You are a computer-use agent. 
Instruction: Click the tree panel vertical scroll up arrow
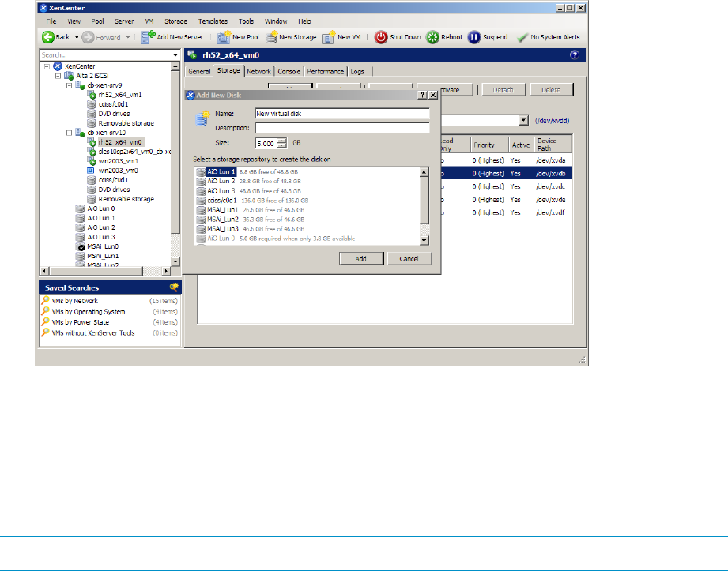[x=175, y=66]
